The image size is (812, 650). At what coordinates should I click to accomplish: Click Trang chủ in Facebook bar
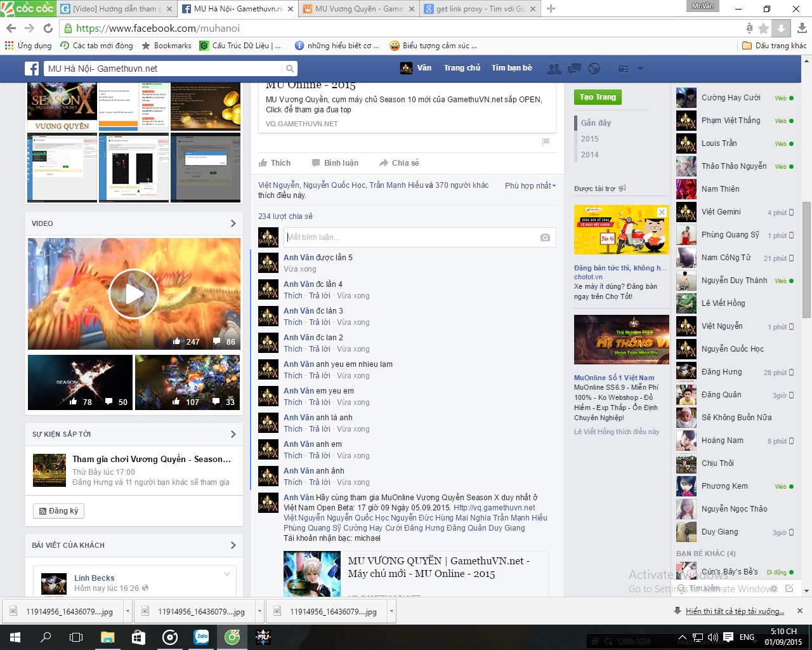tap(462, 68)
